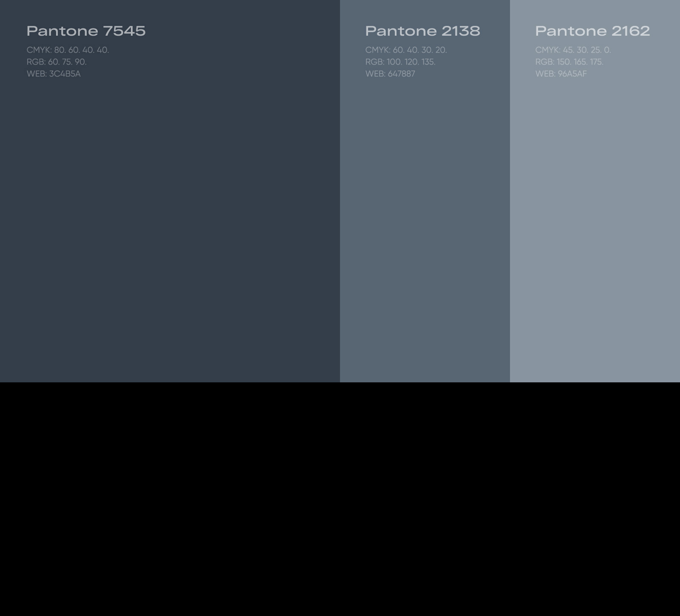The width and height of the screenshot is (680, 616).
Task: Select WEB: 96A5AF hex value
Action: coord(561,73)
